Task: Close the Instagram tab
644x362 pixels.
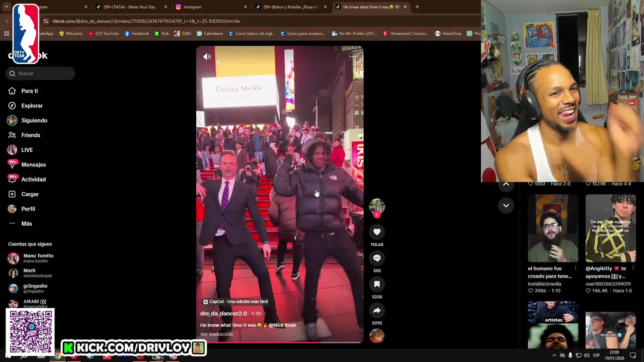Action: click(246, 7)
